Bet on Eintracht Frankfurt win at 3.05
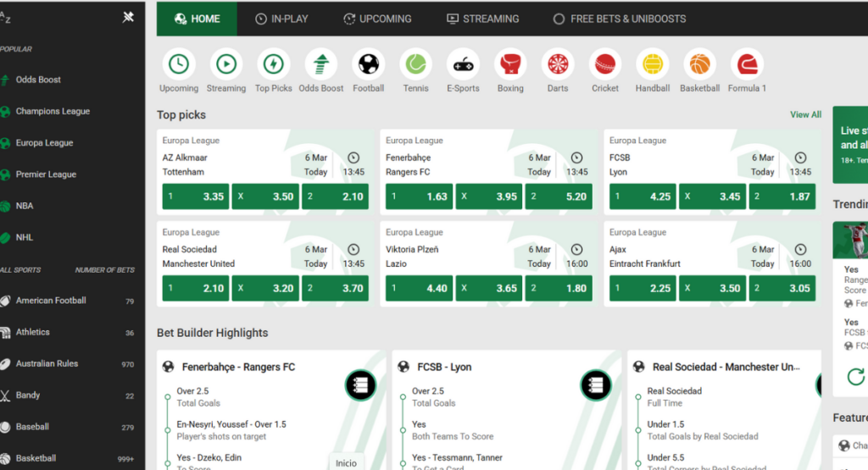This screenshot has width=868, height=470. pyautogui.click(x=782, y=288)
